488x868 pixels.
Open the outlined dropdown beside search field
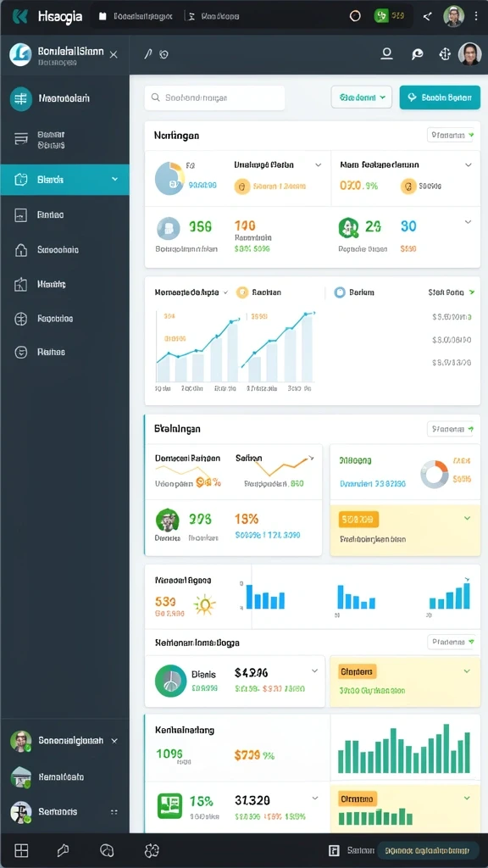click(361, 97)
